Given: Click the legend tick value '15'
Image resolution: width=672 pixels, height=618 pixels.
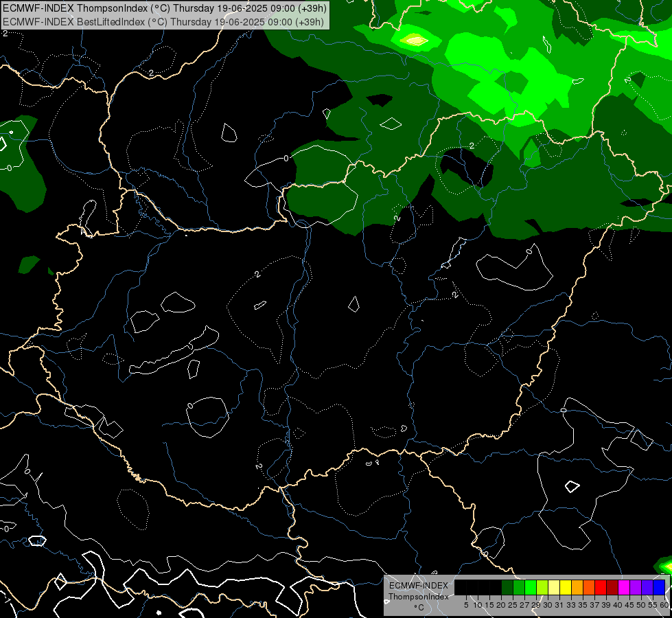Looking at the screenshot, I should pyautogui.click(x=489, y=605).
